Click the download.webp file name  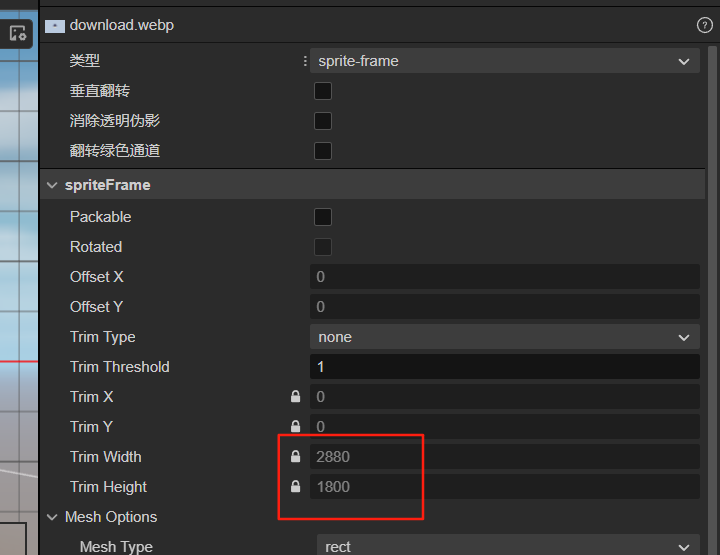point(122,25)
